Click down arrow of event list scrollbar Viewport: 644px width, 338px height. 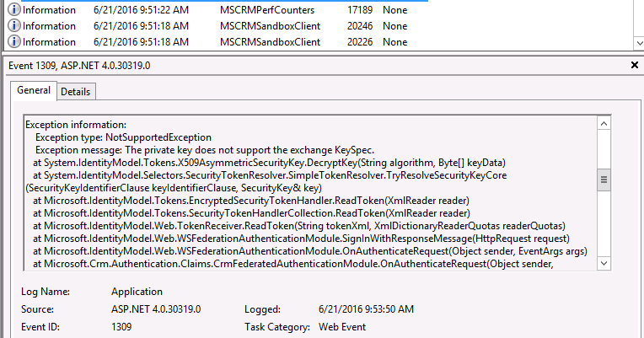pos(640,43)
